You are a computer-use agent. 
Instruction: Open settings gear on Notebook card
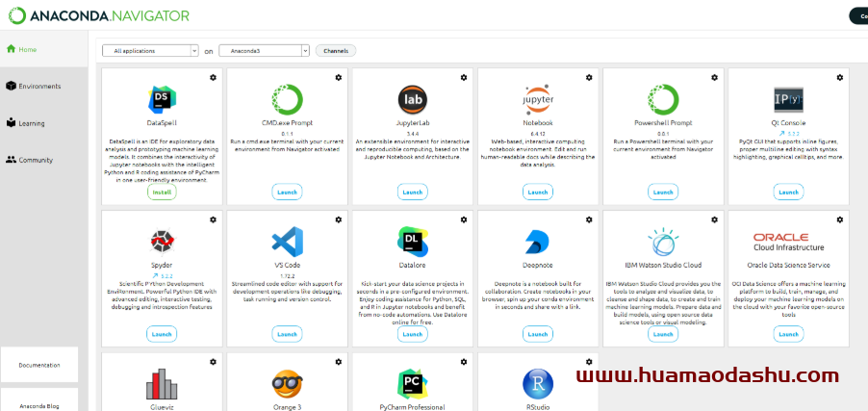[x=589, y=78]
